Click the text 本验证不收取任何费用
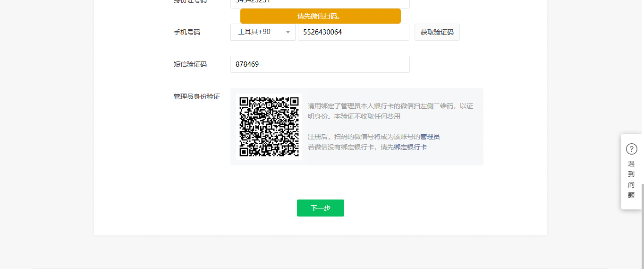Viewport: 644px width, 269px height. 367,116
